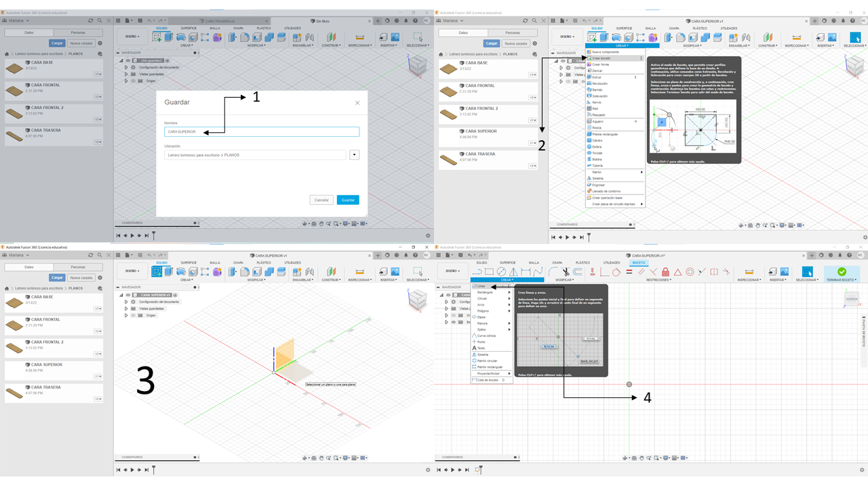Click Cancelar in the Guardar dialog
The height and width of the screenshot is (488, 868).
321,200
